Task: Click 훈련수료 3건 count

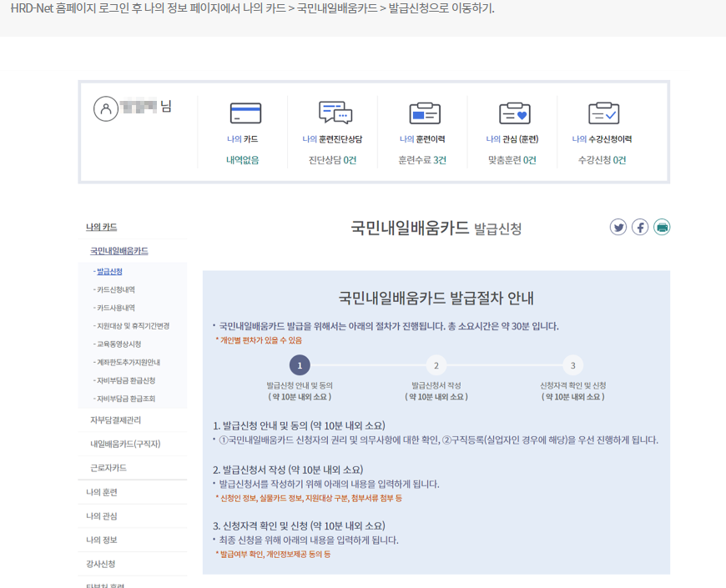Action: point(422,160)
